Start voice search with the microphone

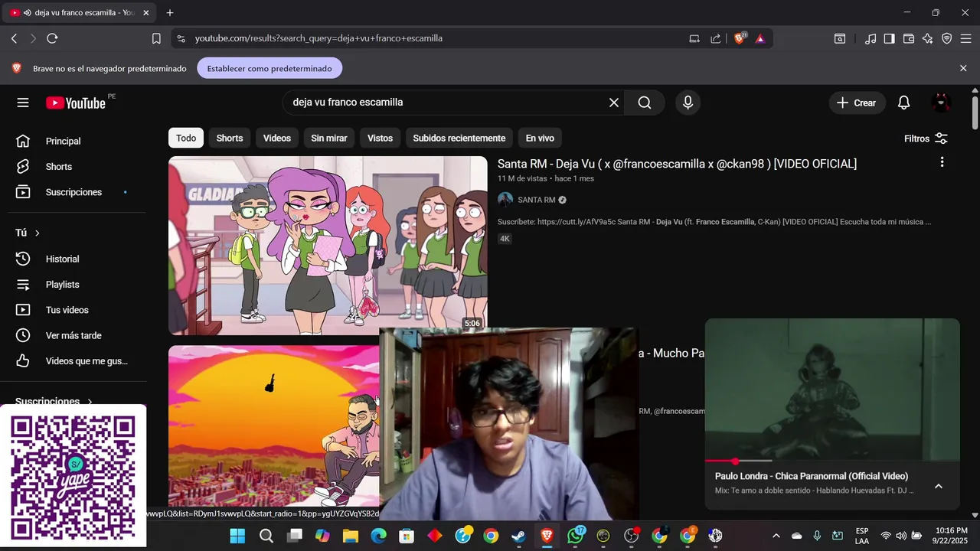coord(688,103)
